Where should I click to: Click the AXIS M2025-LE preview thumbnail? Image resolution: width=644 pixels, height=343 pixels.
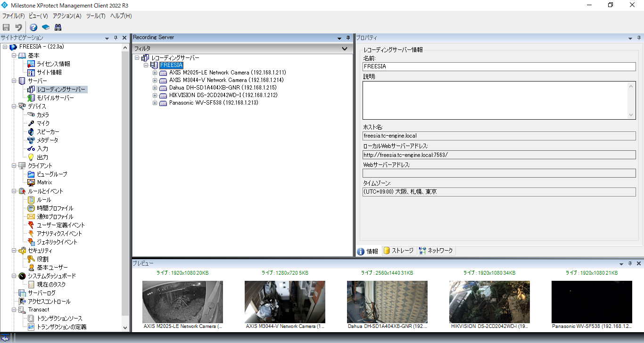[x=182, y=302]
